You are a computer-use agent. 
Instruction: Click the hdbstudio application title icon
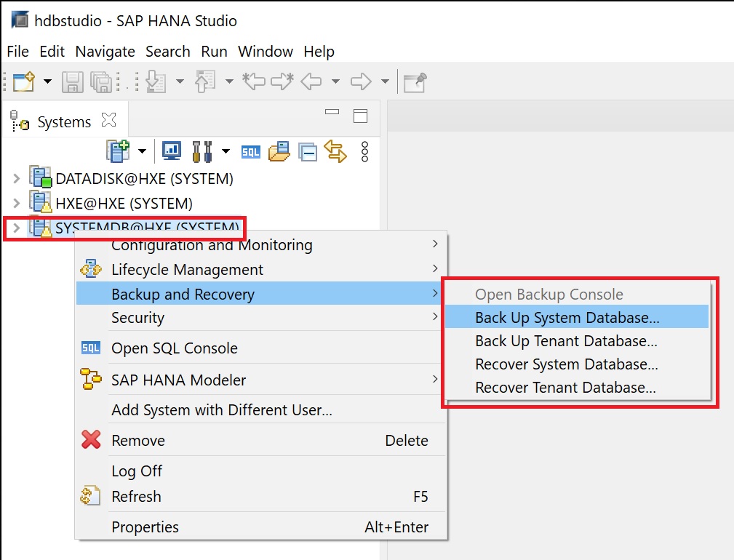click(x=20, y=20)
